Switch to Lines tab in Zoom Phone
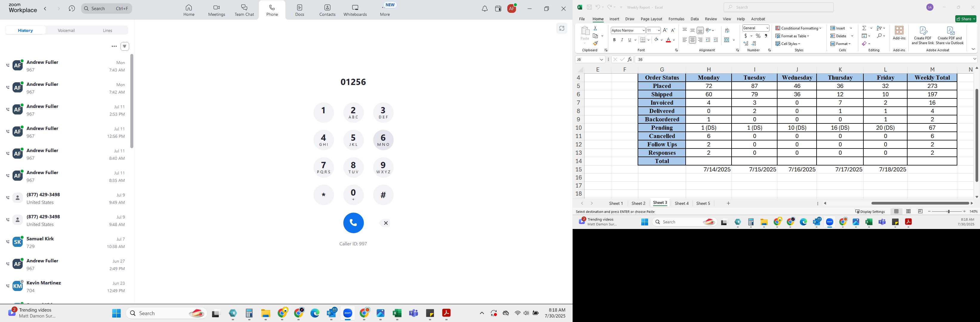Screen dimensions: 980x322 107,30
